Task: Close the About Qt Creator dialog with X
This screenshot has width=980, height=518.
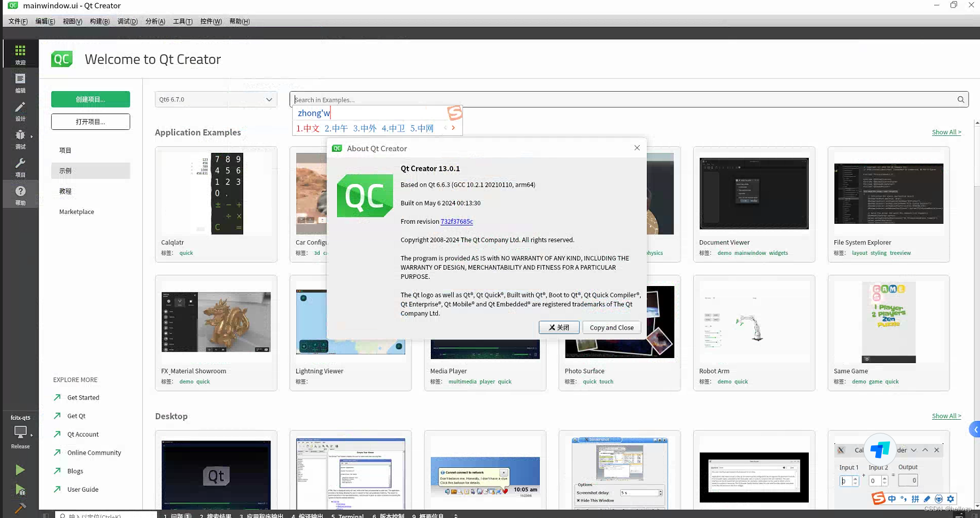Action: coord(637,148)
